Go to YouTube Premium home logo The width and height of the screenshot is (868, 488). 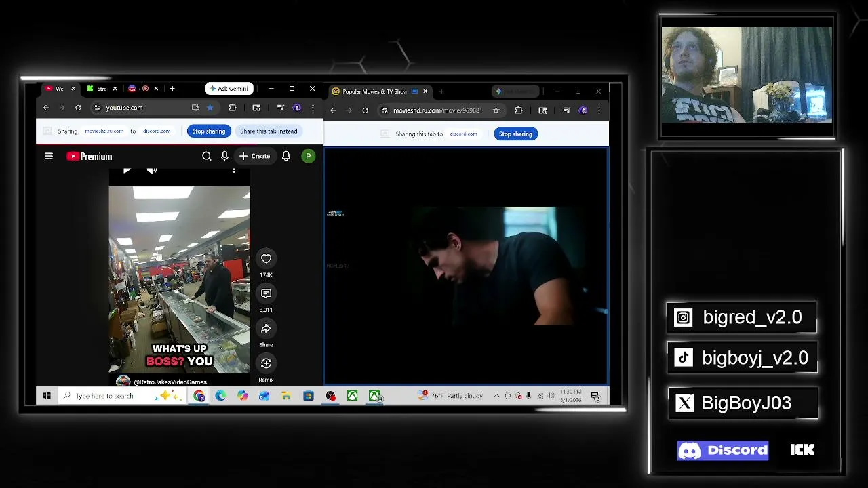pyautogui.click(x=89, y=157)
